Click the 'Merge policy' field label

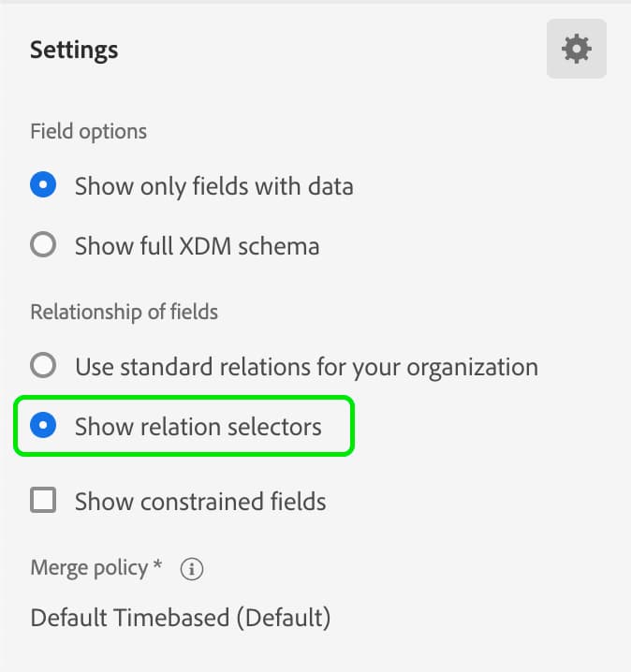tap(89, 567)
